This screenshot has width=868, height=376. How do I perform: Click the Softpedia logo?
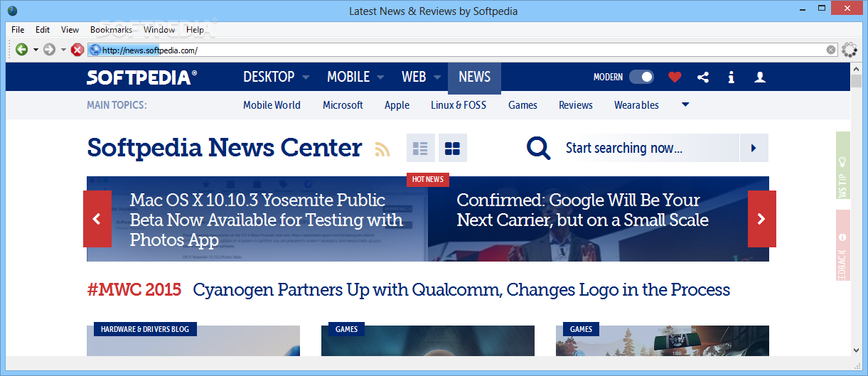(x=141, y=77)
